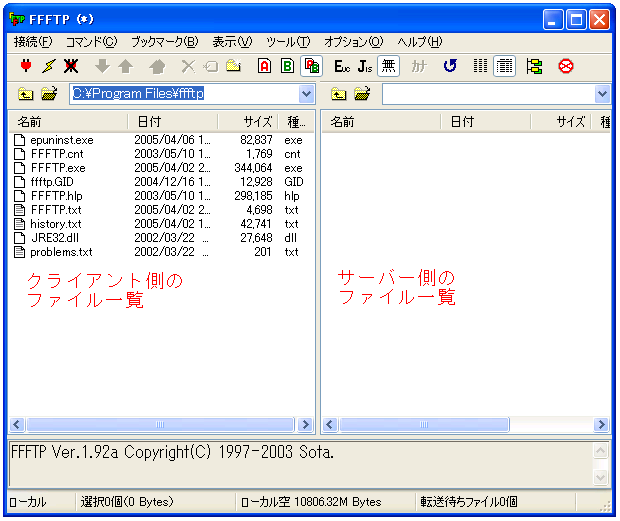
Task: Open the server-side change folder icon
Action: coord(361,94)
